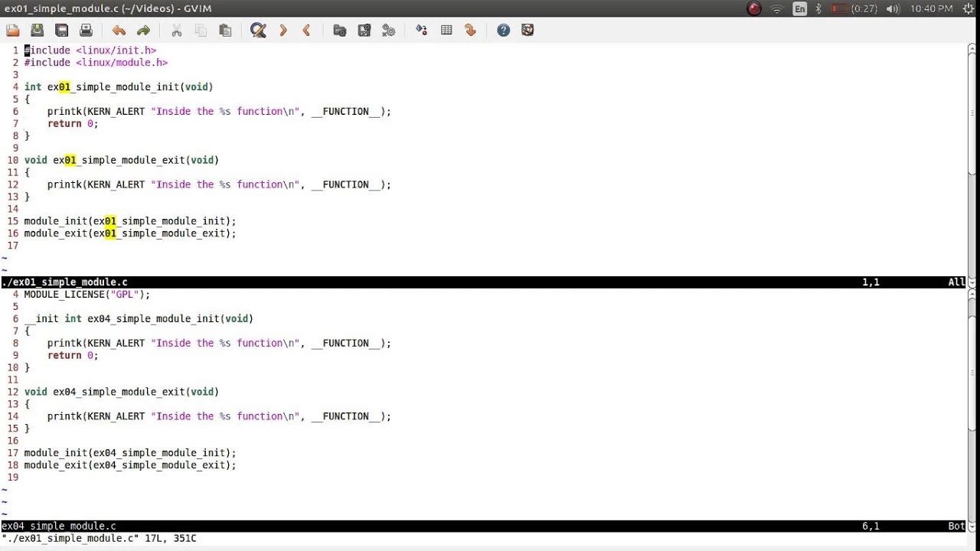Cut the selected text using scissors icon
This screenshot has height=551, width=980.
[x=176, y=31]
